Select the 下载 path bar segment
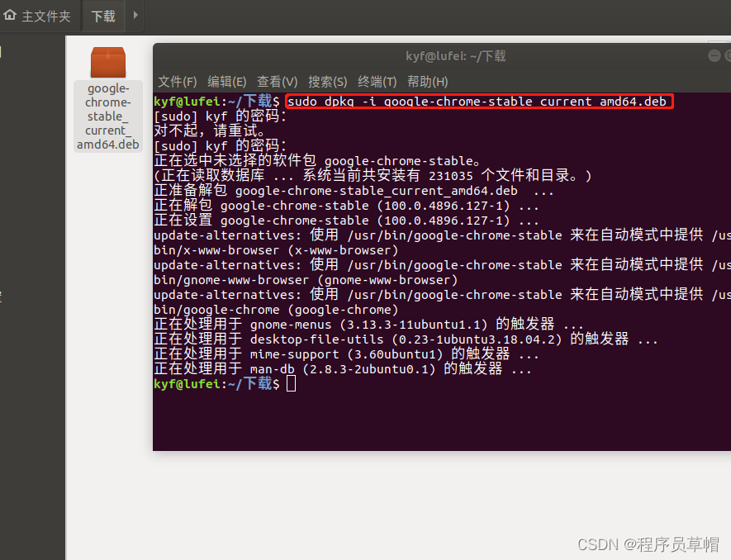 point(103,17)
